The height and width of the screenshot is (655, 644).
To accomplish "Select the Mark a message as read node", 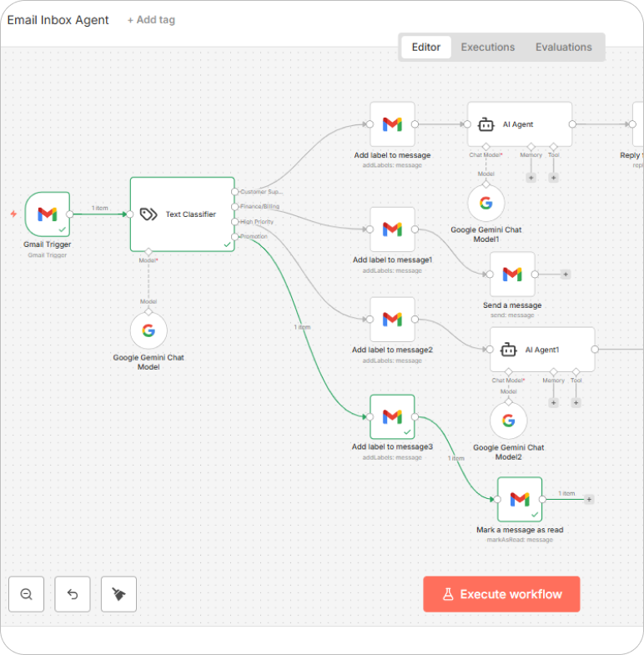I will click(x=519, y=499).
